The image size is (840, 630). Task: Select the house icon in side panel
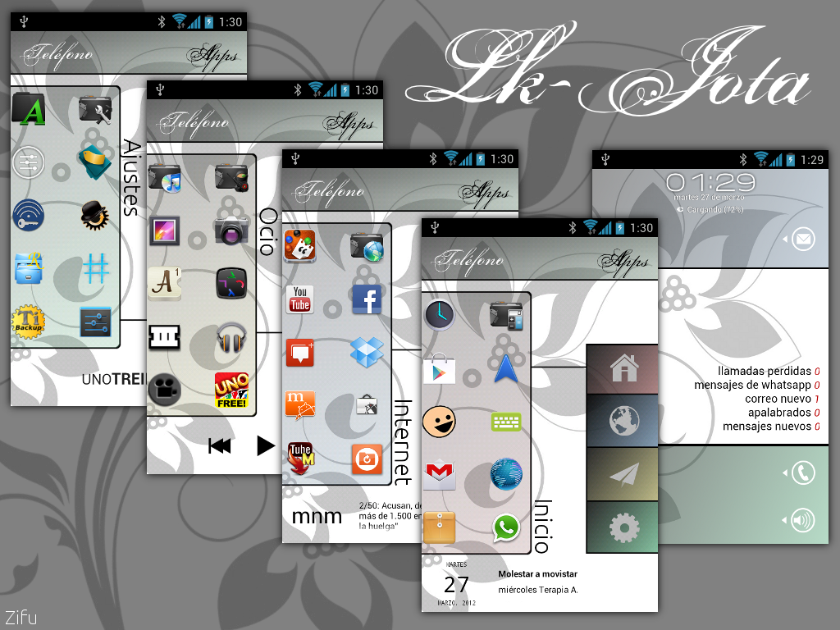point(623,369)
